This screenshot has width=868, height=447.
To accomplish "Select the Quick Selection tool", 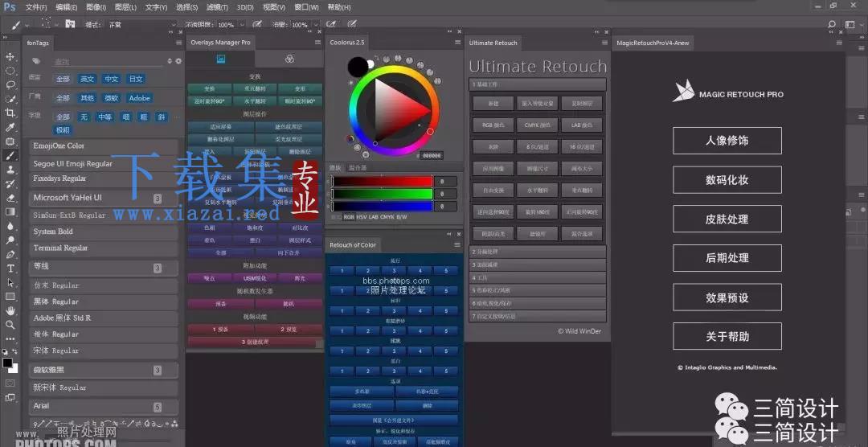I will [10, 99].
